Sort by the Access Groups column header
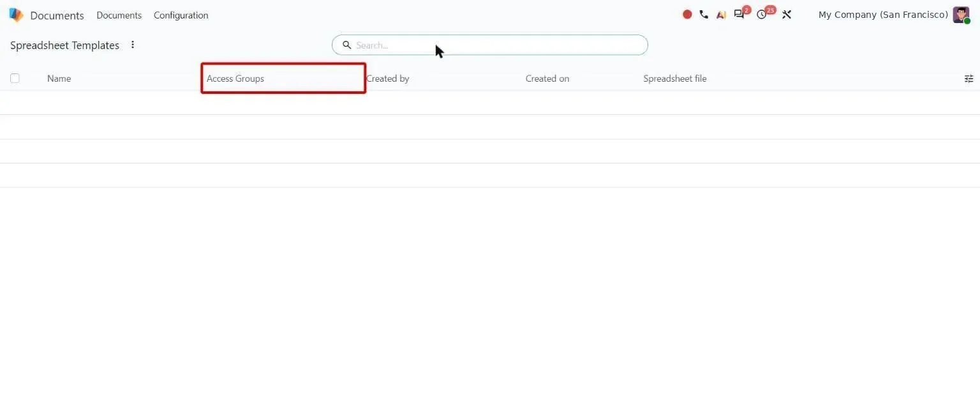980x408 pixels. (235, 79)
